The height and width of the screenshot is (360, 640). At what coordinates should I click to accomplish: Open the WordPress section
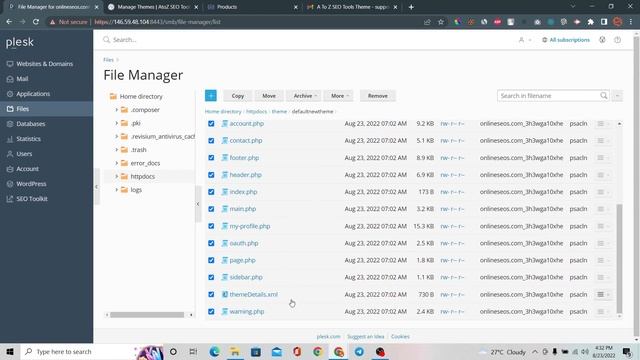(x=31, y=184)
